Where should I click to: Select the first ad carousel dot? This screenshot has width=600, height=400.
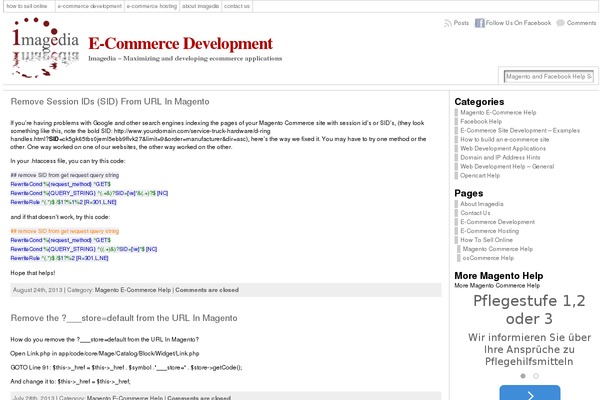pos(523,376)
